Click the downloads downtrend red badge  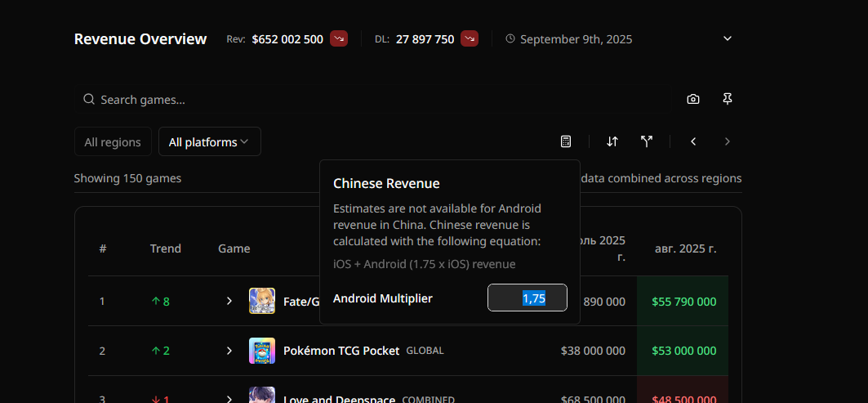[470, 38]
